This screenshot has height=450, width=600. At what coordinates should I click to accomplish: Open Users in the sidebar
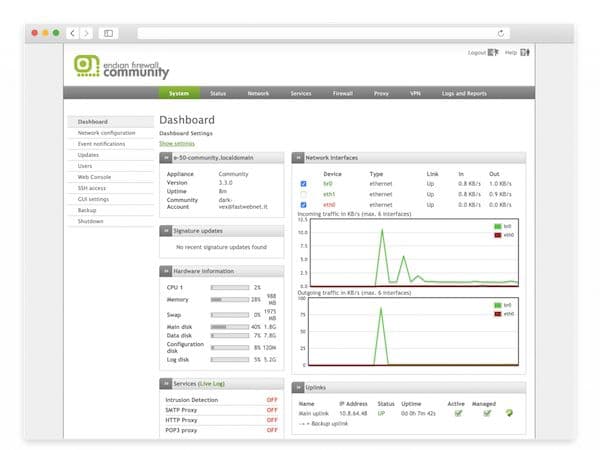[x=111, y=166]
